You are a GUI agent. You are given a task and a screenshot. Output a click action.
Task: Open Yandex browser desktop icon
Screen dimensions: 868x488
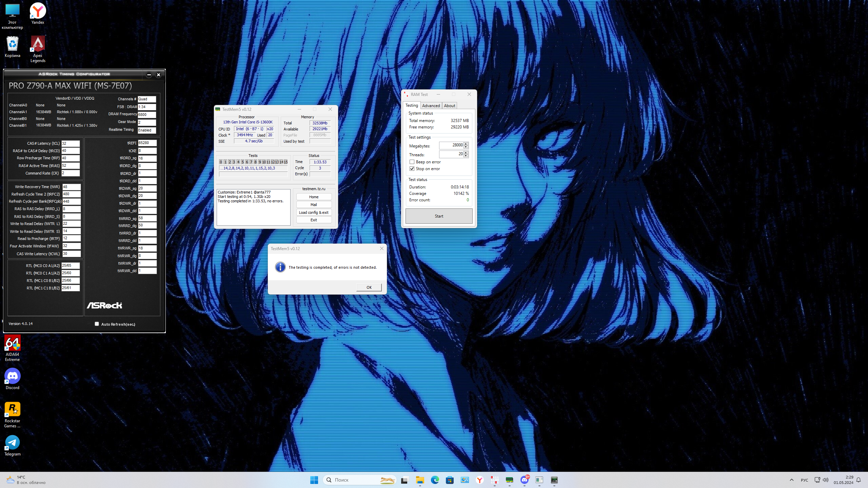[x=38, y=11]
